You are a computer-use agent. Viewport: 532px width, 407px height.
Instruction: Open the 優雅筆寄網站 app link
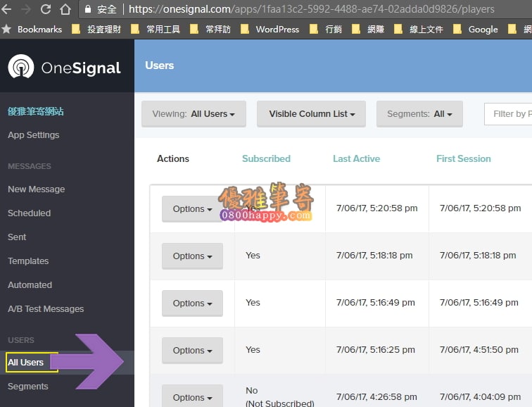point(36,111)
